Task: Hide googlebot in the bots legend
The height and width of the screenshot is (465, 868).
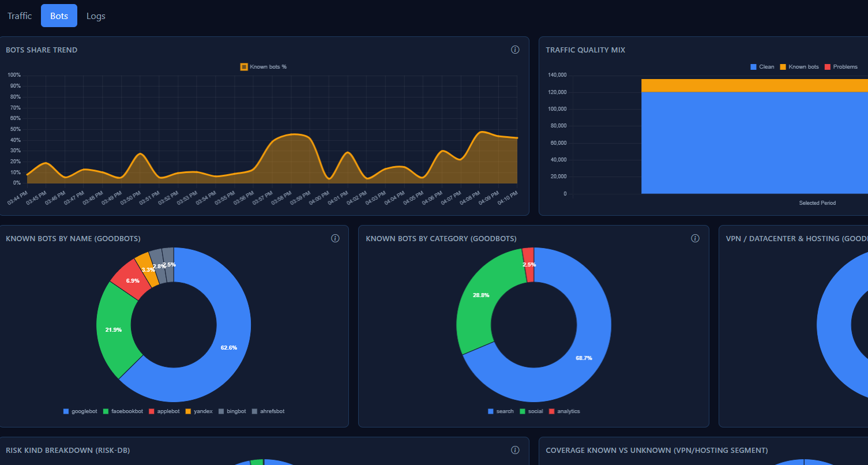Action: point(80,411)
